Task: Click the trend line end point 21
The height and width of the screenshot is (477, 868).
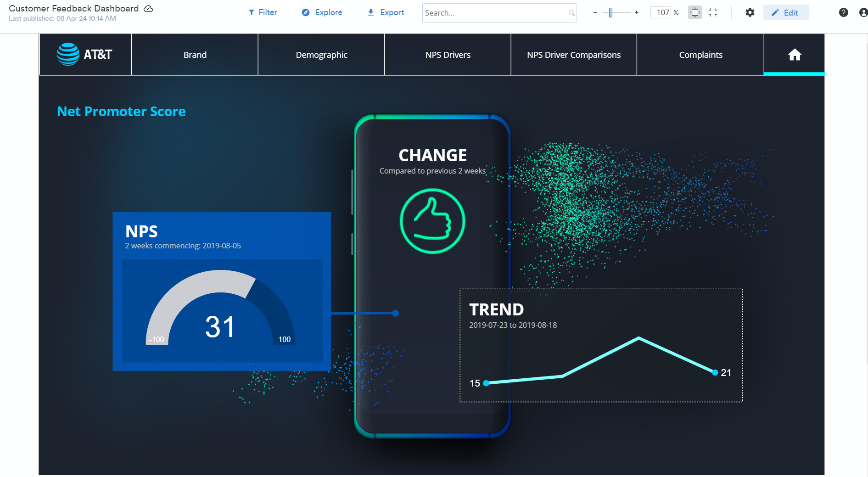Action: pyautogui.click(x=715, y=372)
